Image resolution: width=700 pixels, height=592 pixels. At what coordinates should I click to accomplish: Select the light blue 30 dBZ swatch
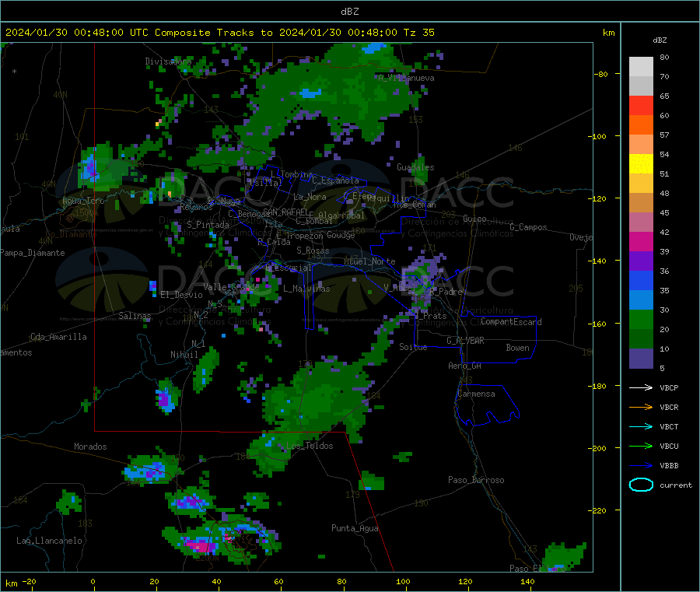[641, 300]
